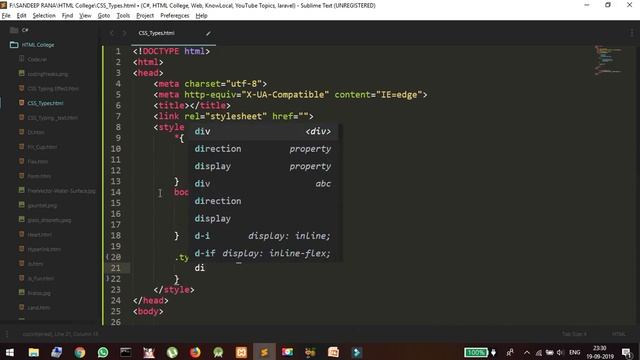Viewport: 640px width, 360px height.
Task: Open the Help menu
Action: [201, 16]
